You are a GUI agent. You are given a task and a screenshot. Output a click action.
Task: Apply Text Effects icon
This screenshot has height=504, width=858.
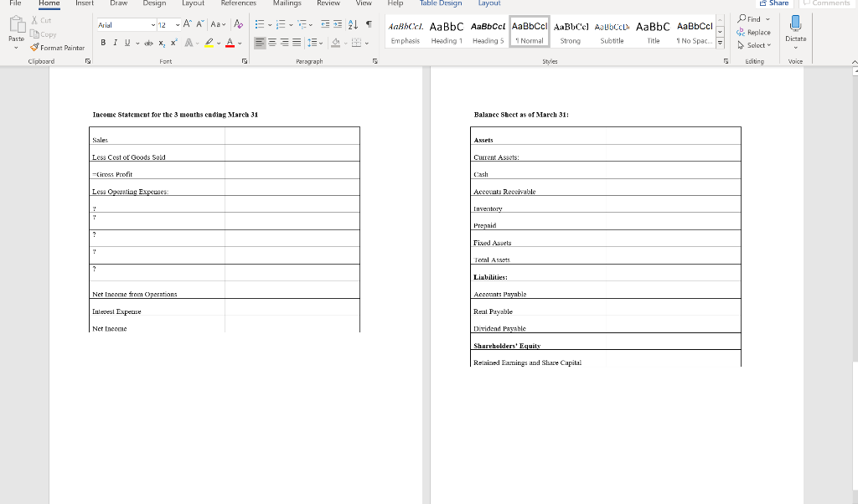(x=189, y=43)
